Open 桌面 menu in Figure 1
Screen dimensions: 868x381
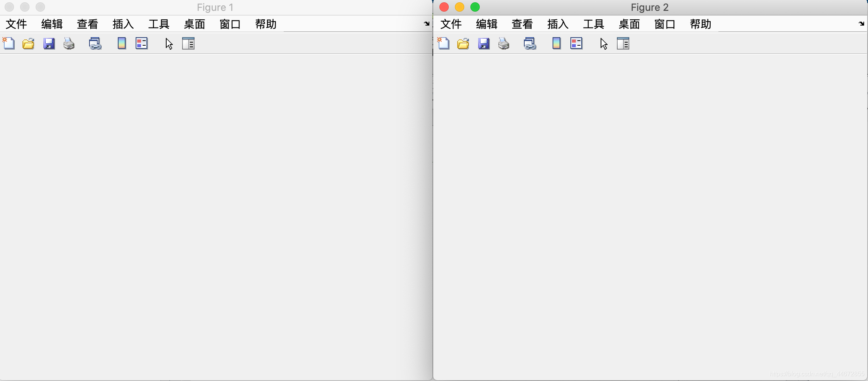tap(195, 24)
